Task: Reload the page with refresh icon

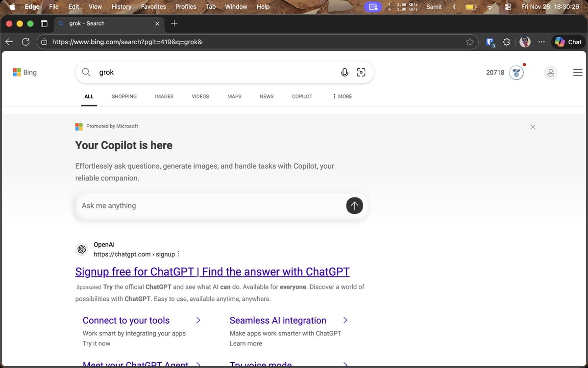Action: click(26, 42)
